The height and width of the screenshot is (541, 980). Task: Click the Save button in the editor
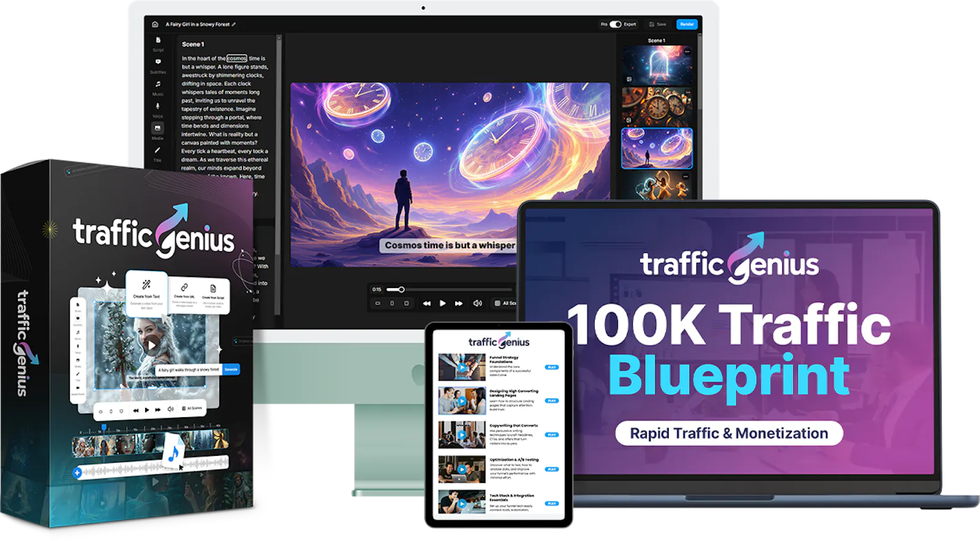(657, 25)
